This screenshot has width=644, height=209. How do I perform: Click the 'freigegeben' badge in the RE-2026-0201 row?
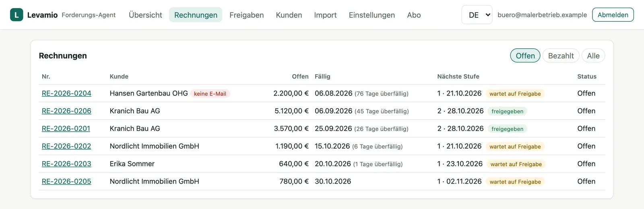click(x=508, y=129)
